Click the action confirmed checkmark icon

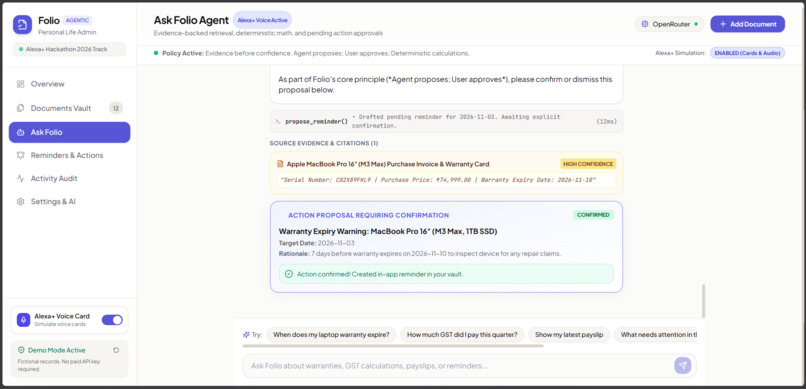point(288,274)
